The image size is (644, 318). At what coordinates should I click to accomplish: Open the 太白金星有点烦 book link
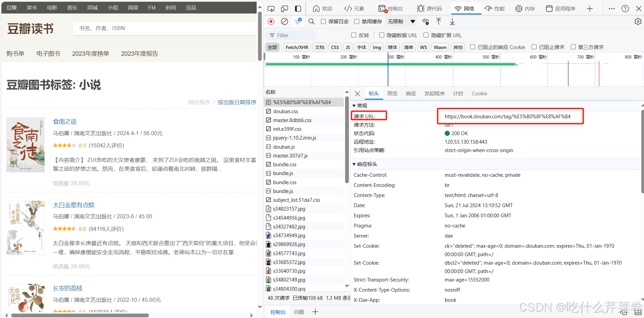coord(74,205)
